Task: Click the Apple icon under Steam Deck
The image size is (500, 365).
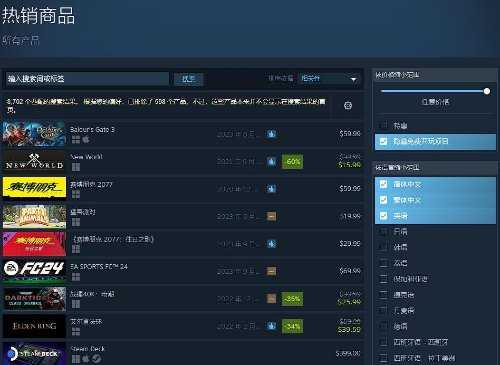Action: click(86, 359)
